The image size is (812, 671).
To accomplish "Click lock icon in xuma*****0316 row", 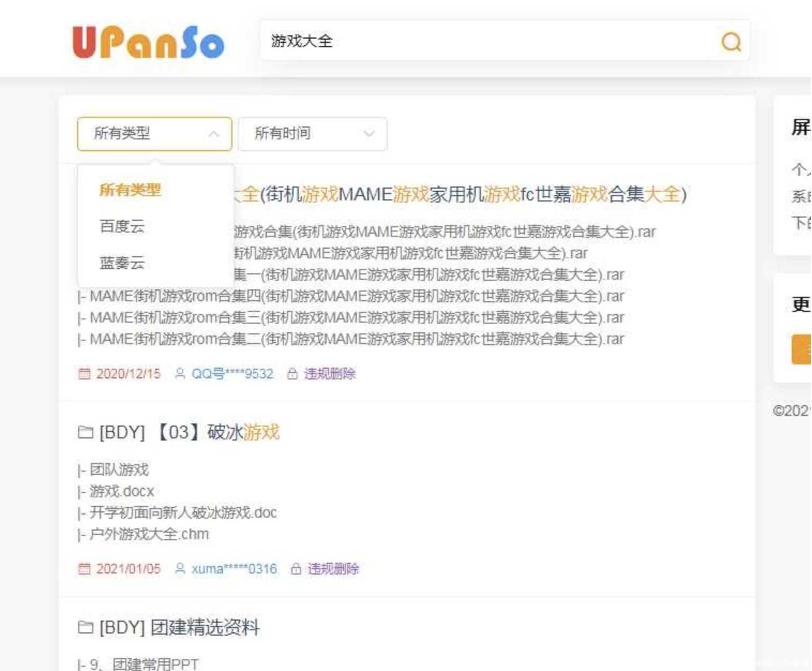I will 296,569.
